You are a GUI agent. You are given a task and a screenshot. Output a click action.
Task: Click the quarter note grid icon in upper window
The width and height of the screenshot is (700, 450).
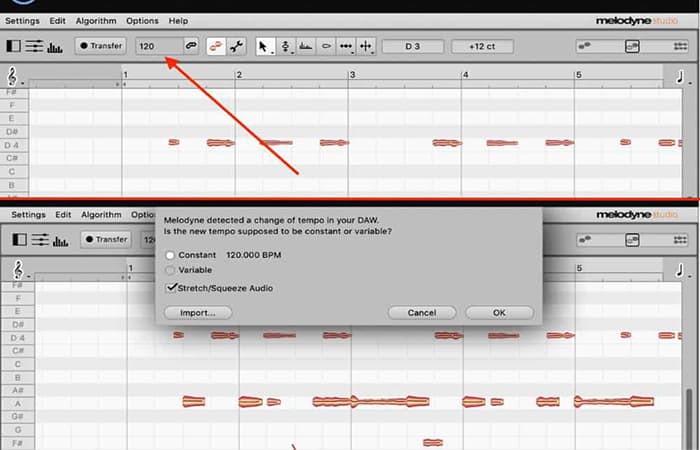680,77
